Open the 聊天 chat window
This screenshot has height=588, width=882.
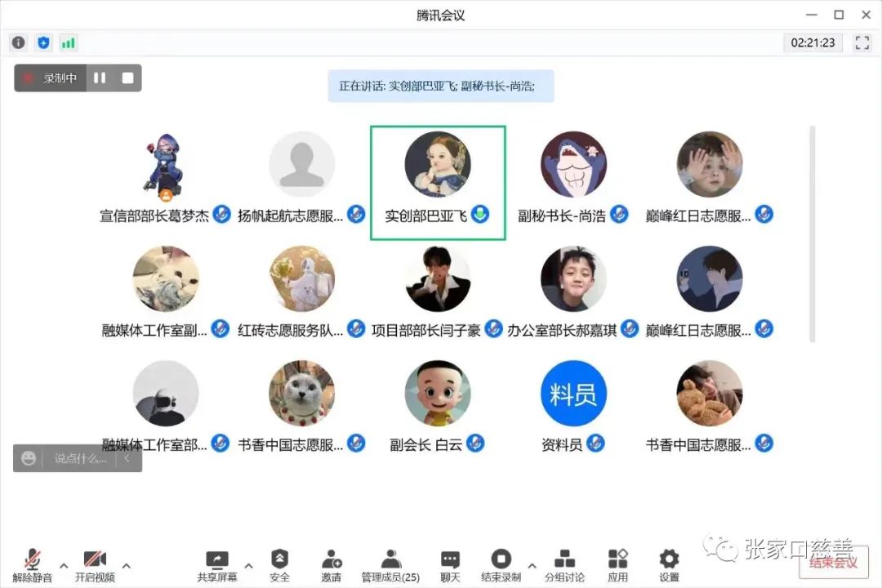[x=450, y=565]
